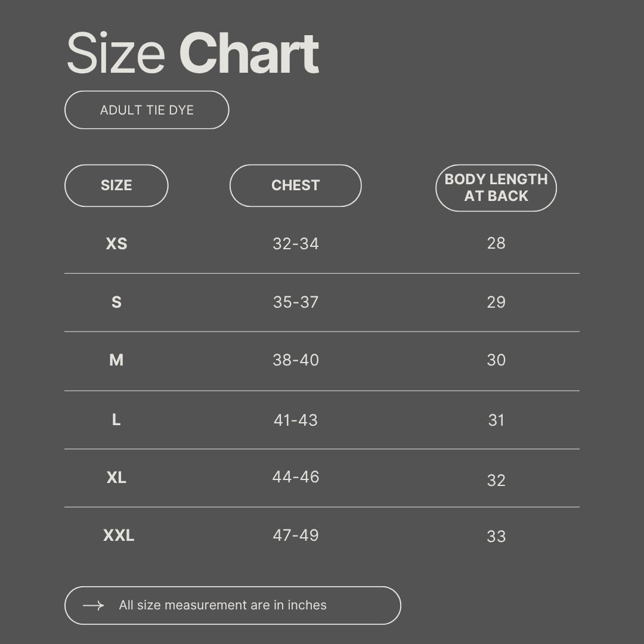Select the XS size label

pos(116,244)
